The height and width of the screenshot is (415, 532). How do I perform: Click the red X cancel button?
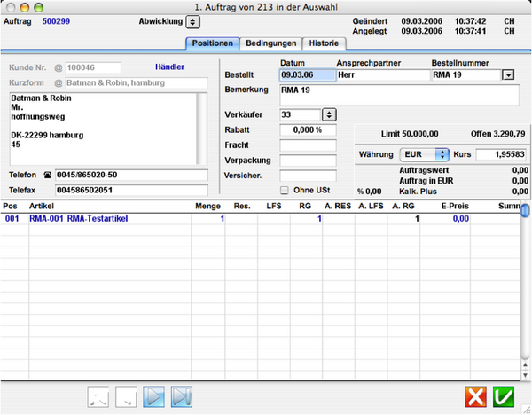[478, 396]
